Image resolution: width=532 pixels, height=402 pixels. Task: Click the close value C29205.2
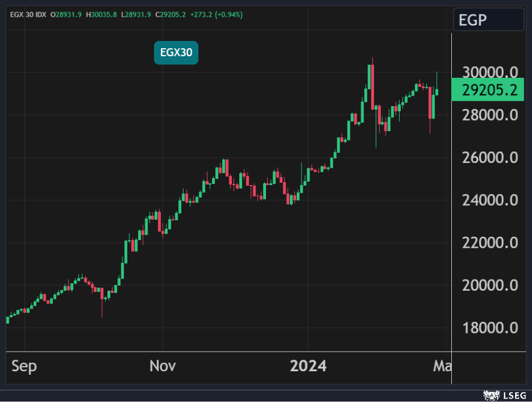tap(171, 14)
